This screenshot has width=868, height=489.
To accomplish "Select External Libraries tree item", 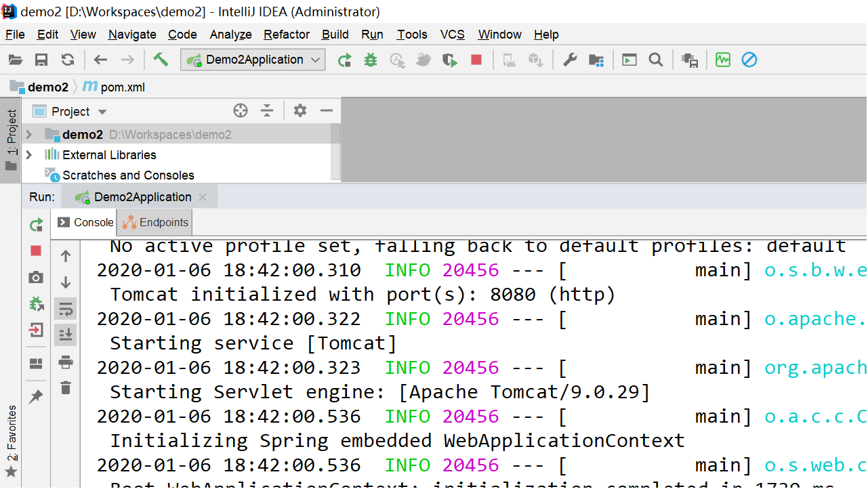I will [109, 155].
